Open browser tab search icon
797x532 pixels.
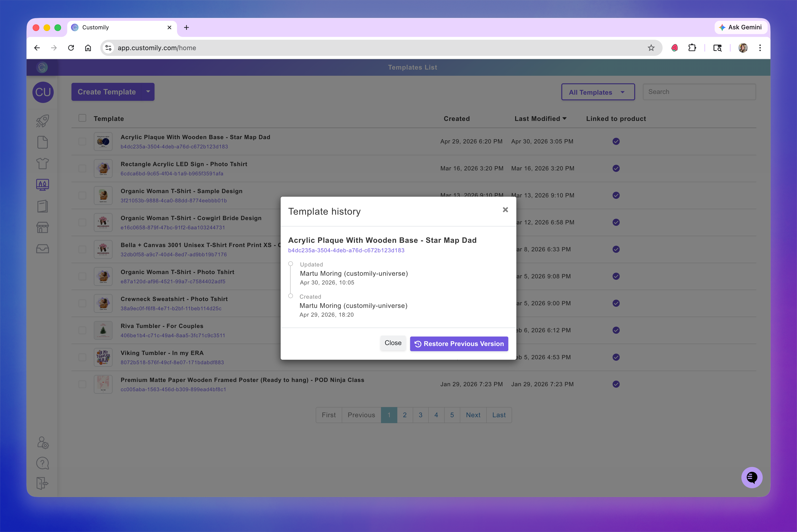[717, 48]
